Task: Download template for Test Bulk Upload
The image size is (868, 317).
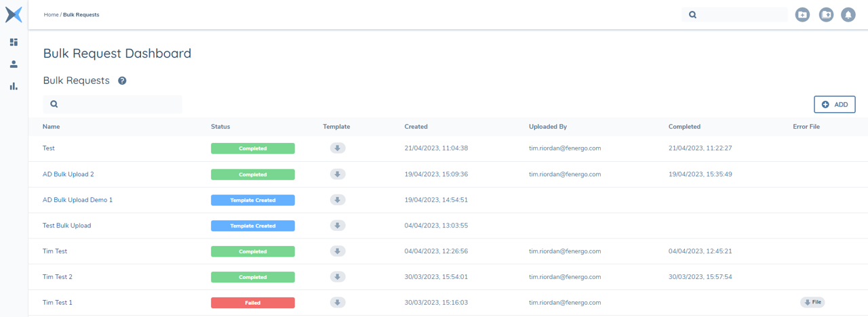Action: pyautogui.click(x=338, y=226)
